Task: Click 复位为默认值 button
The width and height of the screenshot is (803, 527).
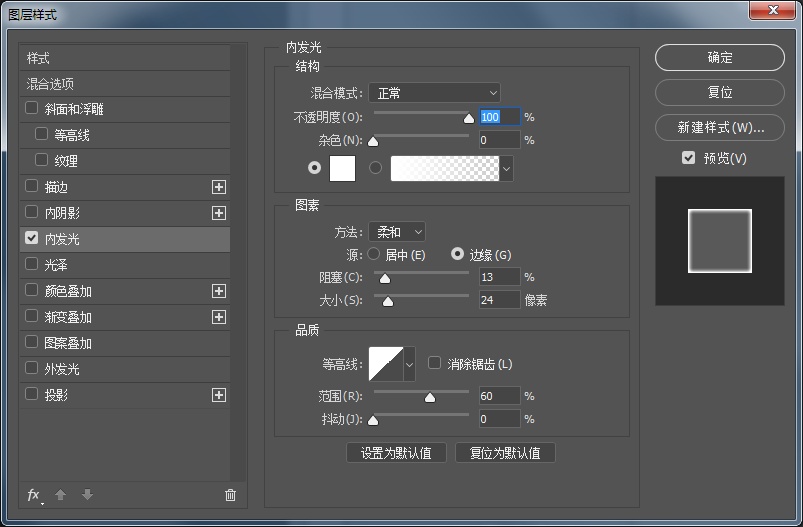Action: 505,453
